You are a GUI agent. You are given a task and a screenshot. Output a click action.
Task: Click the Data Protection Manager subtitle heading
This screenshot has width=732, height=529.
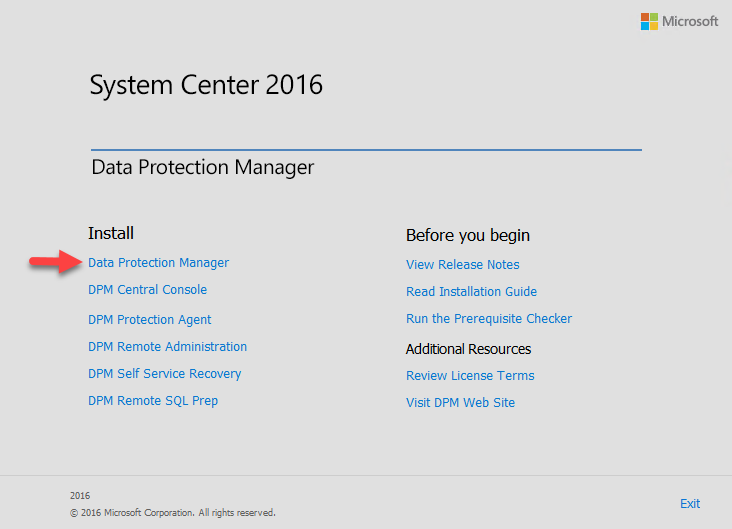coord(203,168)
